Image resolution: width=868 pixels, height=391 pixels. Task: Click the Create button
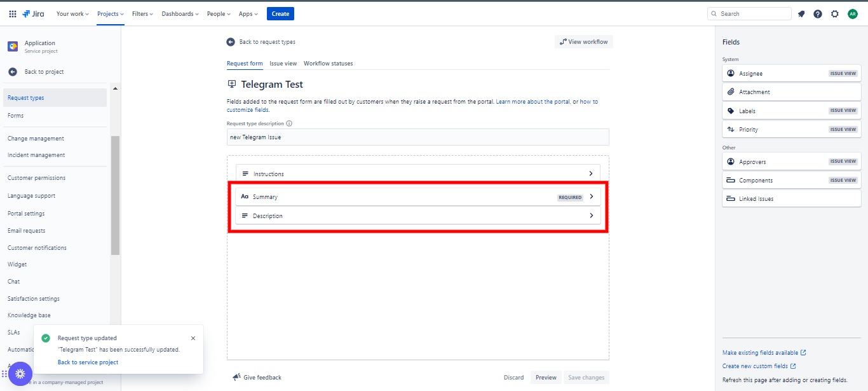click(x=280, y=14)
